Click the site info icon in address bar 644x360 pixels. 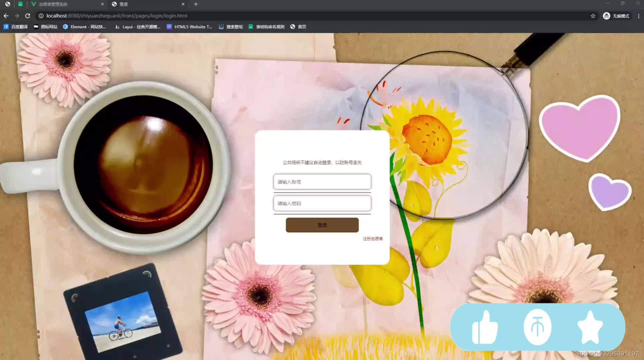tap(41, 16)
